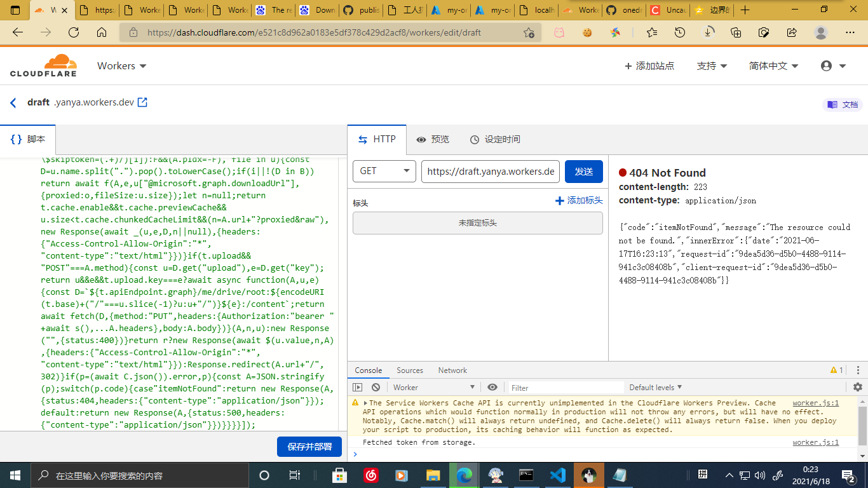Expand the Default levels dropdown

pos(654,387)
